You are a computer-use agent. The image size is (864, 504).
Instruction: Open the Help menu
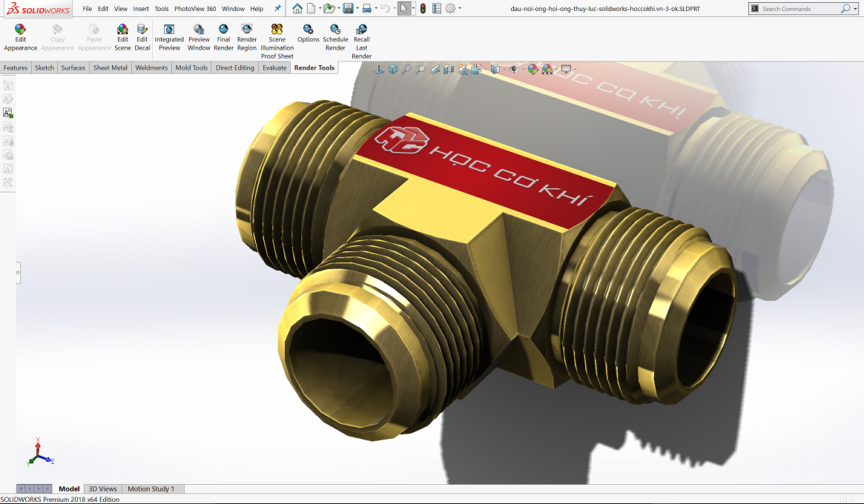[x=257, y=9]
